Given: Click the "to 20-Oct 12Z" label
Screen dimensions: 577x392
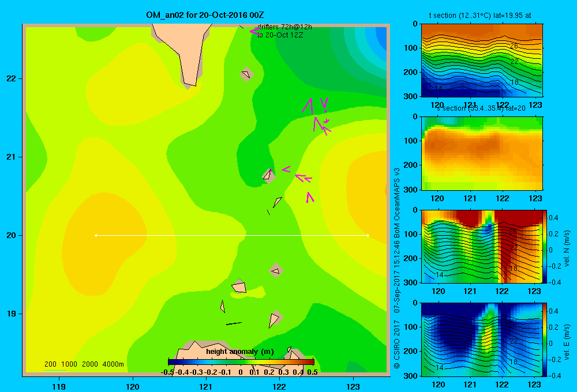Looking at the screenshot, I should pyautogui.click(x=280, y=35).
